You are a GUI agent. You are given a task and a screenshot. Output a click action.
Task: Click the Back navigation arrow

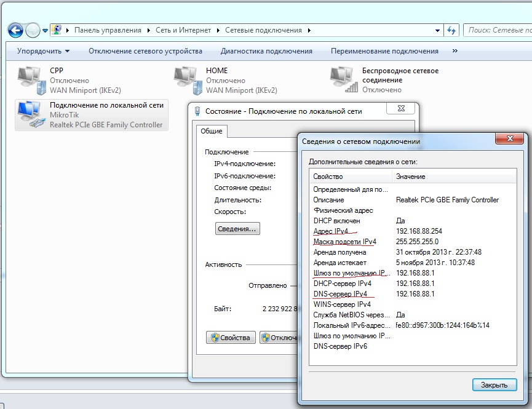click(x=15, y=31)
